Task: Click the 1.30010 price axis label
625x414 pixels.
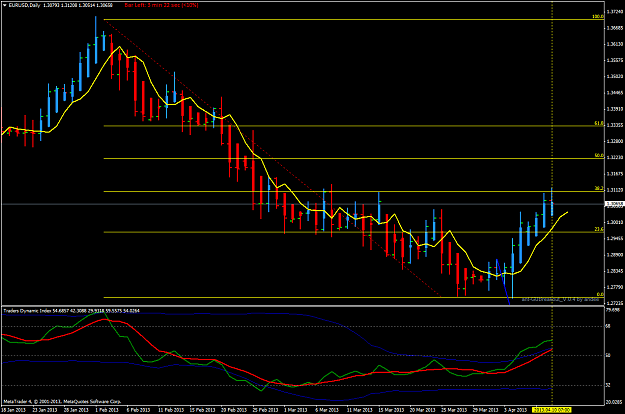Action: (x=614, y=222)
